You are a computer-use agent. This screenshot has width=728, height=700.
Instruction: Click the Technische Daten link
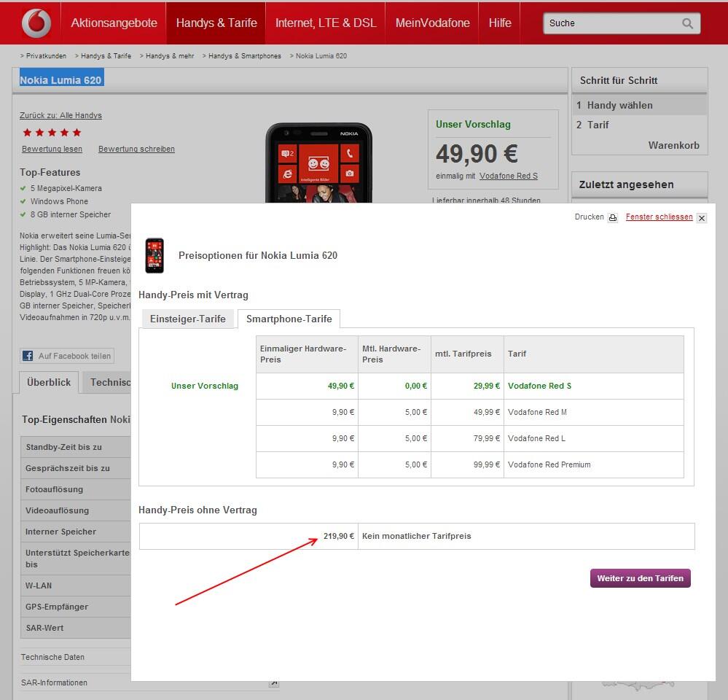tap(52, 657)
